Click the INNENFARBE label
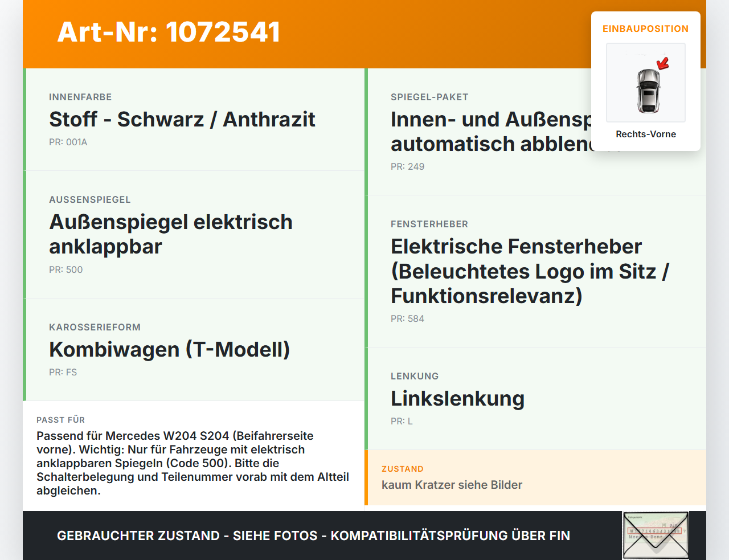Screen dimensions: 729x560 80,97
